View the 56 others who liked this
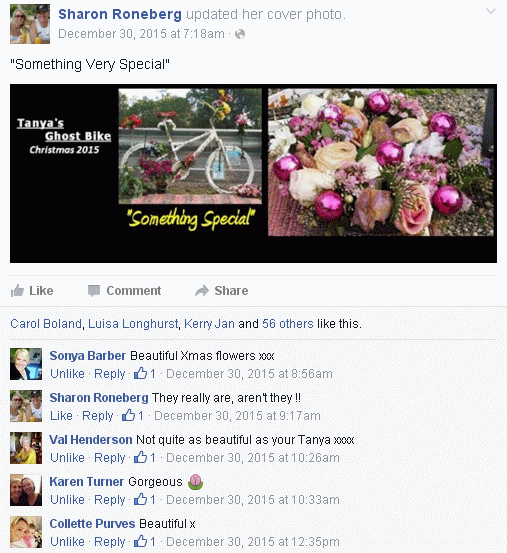Viewport: 507px width, 553px height. [288, 324]
